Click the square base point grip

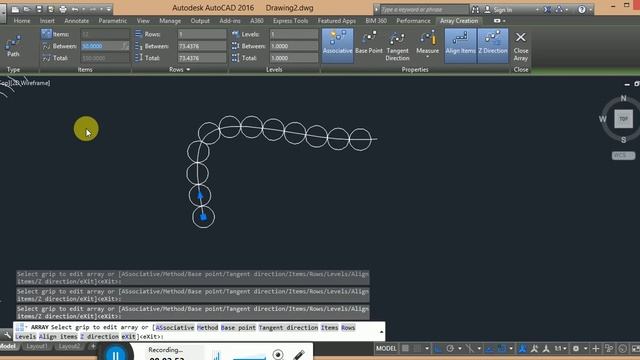203,217
